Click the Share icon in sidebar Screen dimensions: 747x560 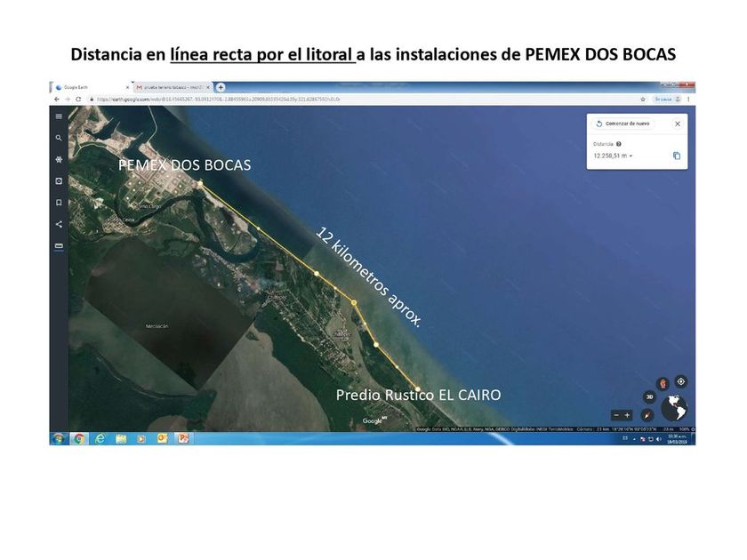pyautogui.click(x=59, y=224)
